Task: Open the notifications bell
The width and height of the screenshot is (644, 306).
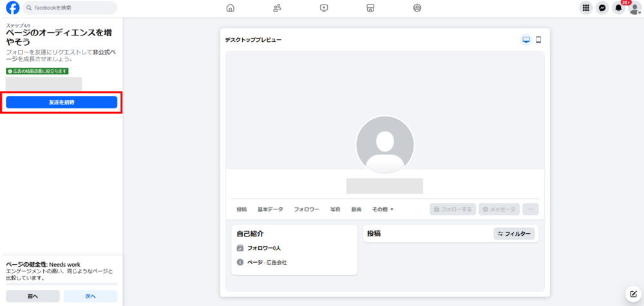Action: pyautogui.click(x=619, y=8)
